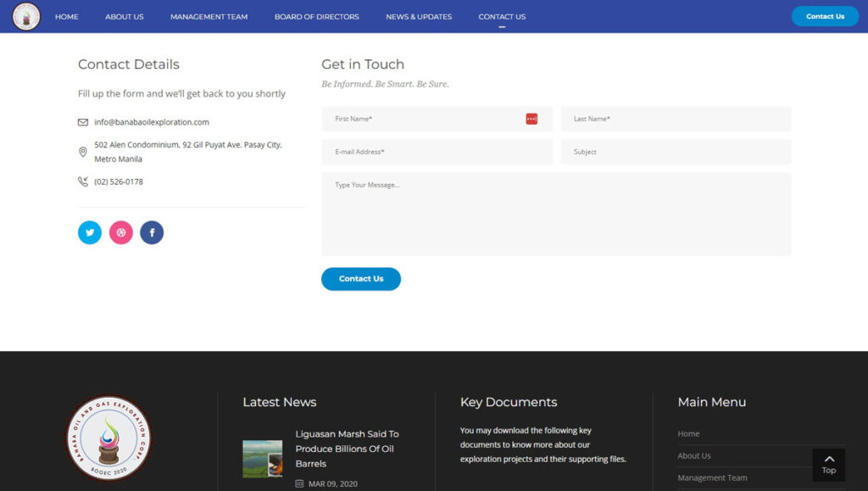
Task: Open the Liguasan Marsh news article link
Action: pyautogui.click(x=347, y=449)
